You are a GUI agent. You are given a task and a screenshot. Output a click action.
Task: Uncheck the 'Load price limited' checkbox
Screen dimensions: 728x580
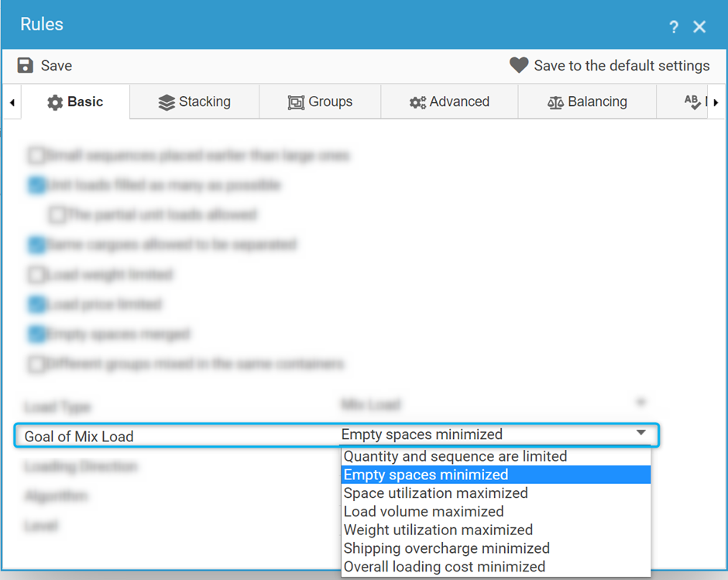[36, 304]
